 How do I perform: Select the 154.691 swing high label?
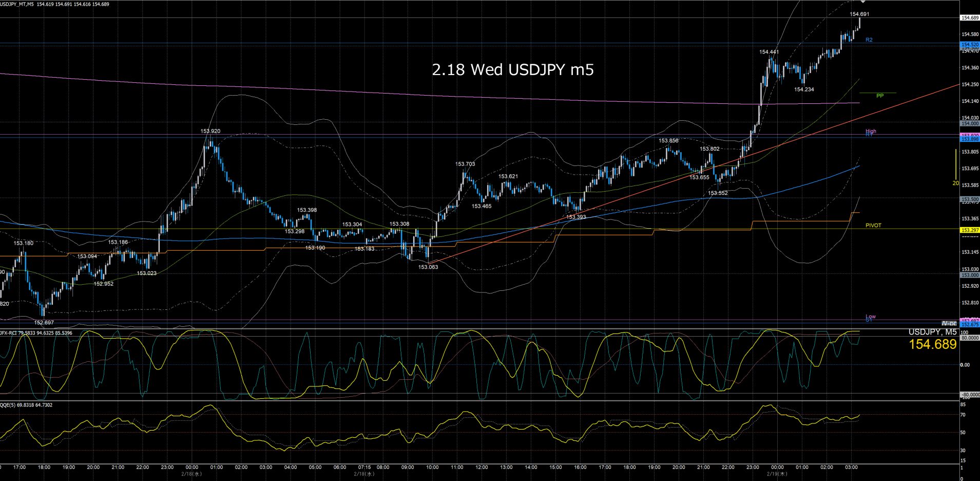(x=859, y=14)
